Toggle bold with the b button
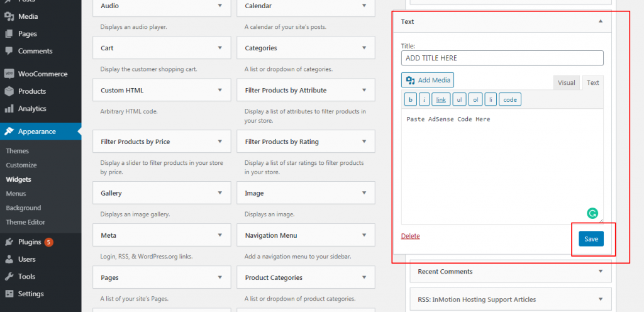 click(410, 99)
